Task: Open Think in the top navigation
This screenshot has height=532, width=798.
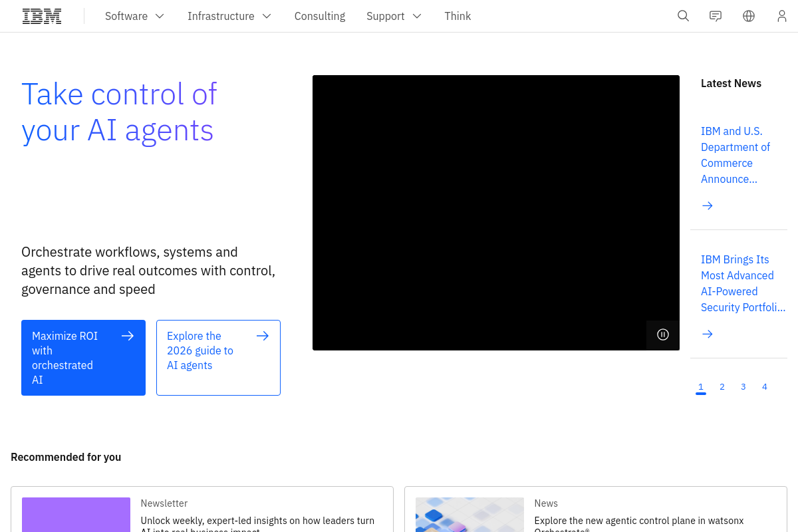Action: (458, 16)
